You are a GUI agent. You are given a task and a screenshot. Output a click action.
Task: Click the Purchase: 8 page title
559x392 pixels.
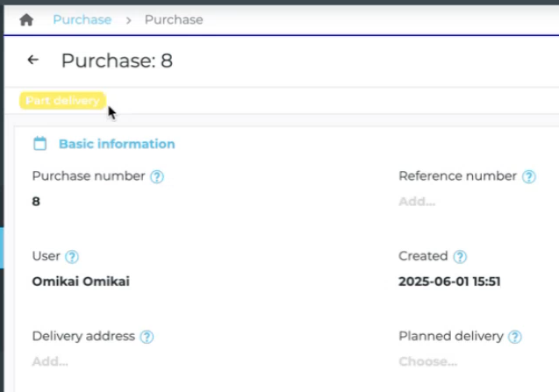click(x=116, y=61)
